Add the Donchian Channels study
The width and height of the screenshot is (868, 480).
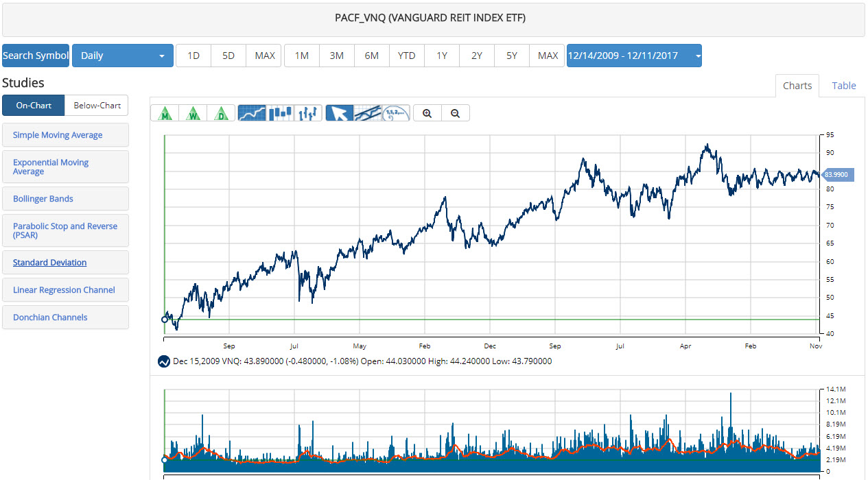(65, 317)
